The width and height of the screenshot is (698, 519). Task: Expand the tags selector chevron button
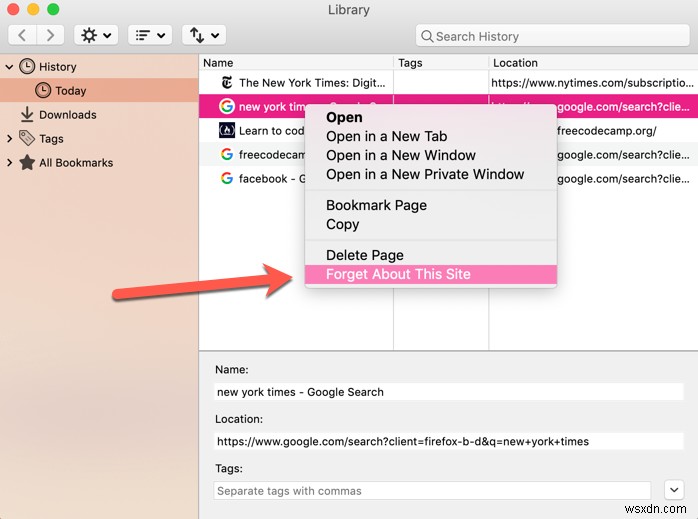coord(674,490)
